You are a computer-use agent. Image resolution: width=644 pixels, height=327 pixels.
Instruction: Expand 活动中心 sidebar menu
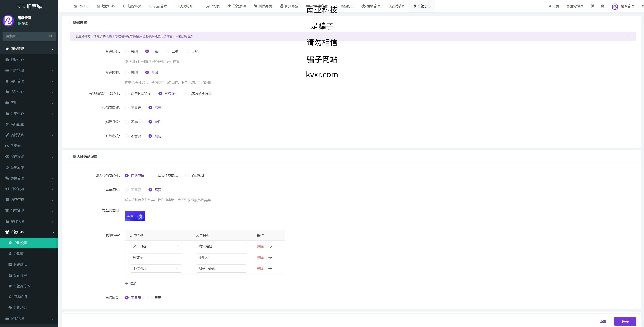(29, 92)
